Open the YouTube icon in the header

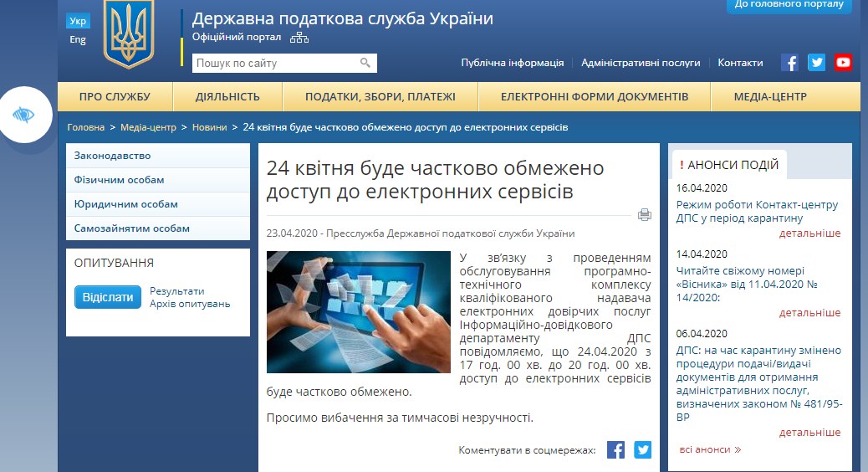click(843, 63)
